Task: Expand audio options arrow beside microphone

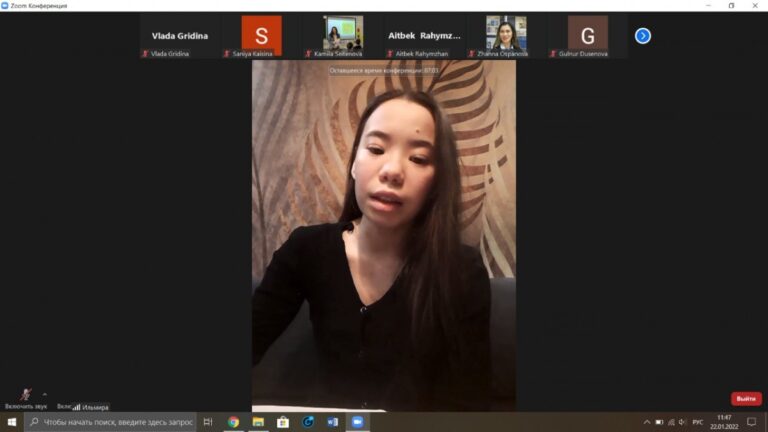Action: [44, 394]
